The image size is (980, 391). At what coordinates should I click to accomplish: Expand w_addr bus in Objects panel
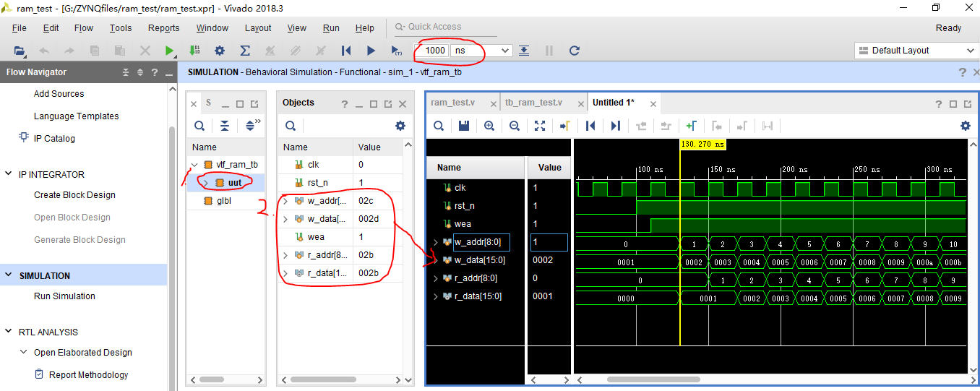(285, 200)
